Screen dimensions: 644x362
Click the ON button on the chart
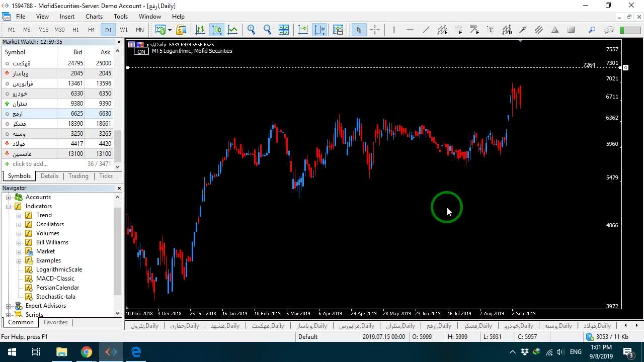point(141,51)
